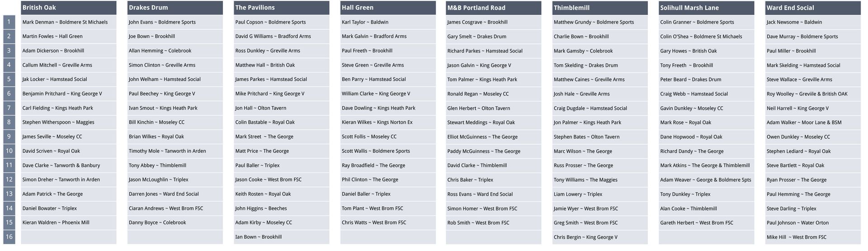Select the British Oak column header
Viewport: 868px width, 251px height.
click(x=69, y=8)
